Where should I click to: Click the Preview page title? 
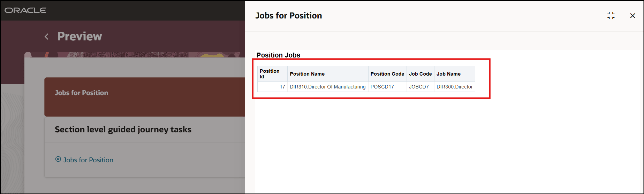coord(79,36)
